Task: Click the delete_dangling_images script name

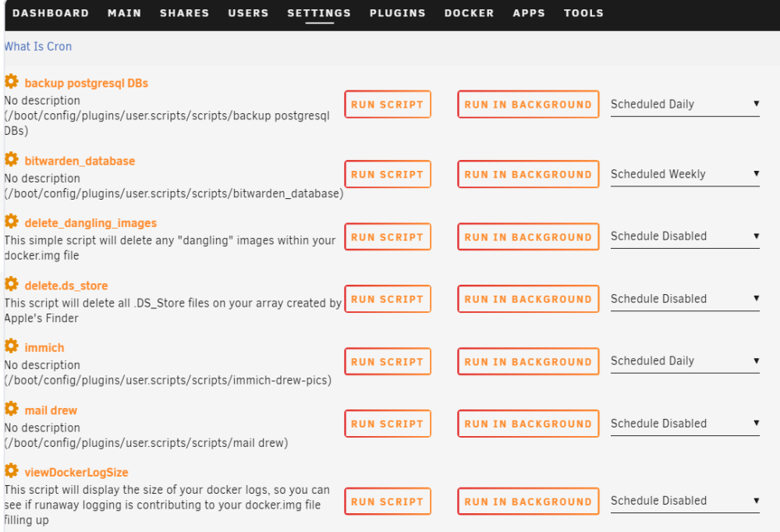Action: click(x=90, y=223)
